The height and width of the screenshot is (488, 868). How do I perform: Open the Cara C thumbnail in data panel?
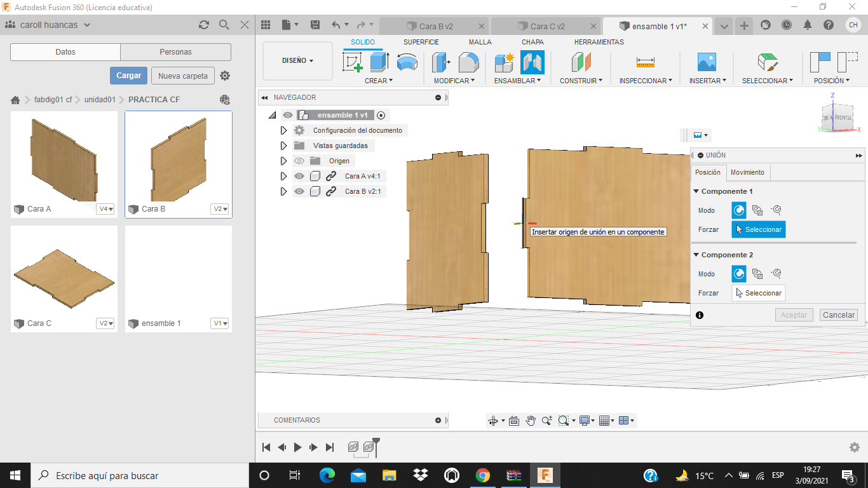click(x=64, y=272)
